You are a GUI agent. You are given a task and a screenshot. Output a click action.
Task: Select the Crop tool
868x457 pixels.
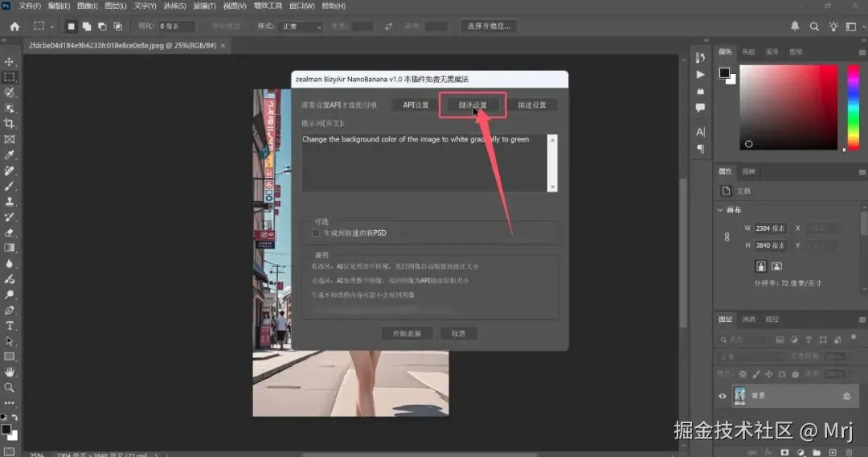(x=10, y=124)
